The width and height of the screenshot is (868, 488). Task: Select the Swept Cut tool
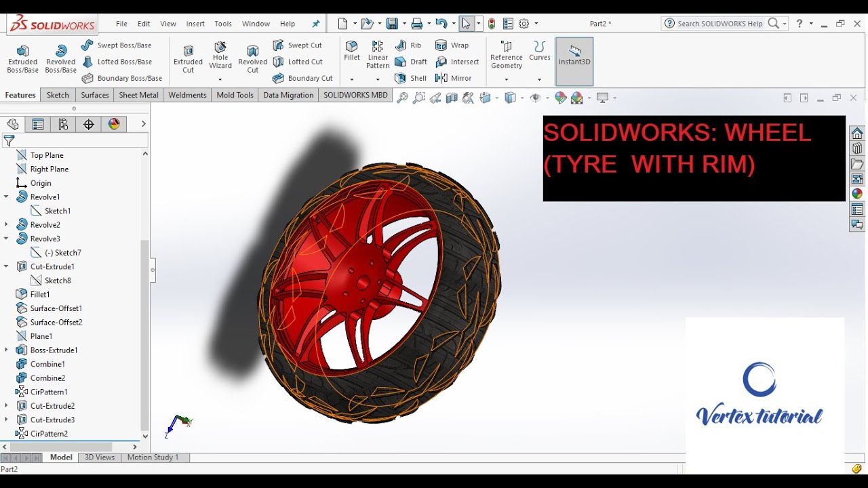[x=297, y=45]
